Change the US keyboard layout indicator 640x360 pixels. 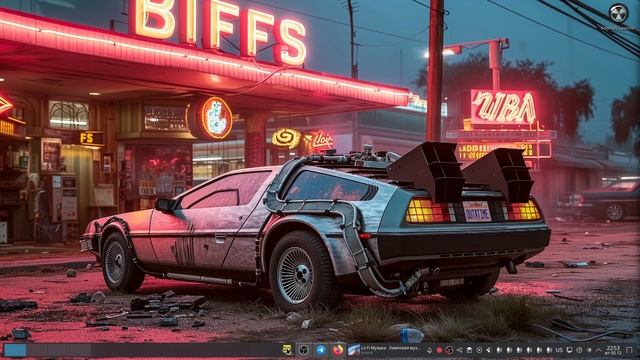tap(559, 350)
